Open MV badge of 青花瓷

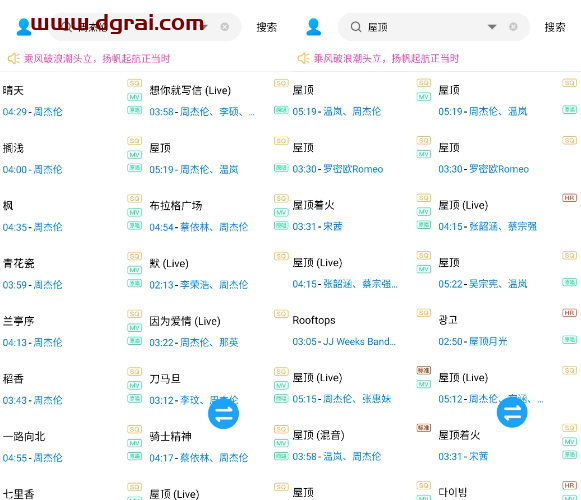point(135,270)
